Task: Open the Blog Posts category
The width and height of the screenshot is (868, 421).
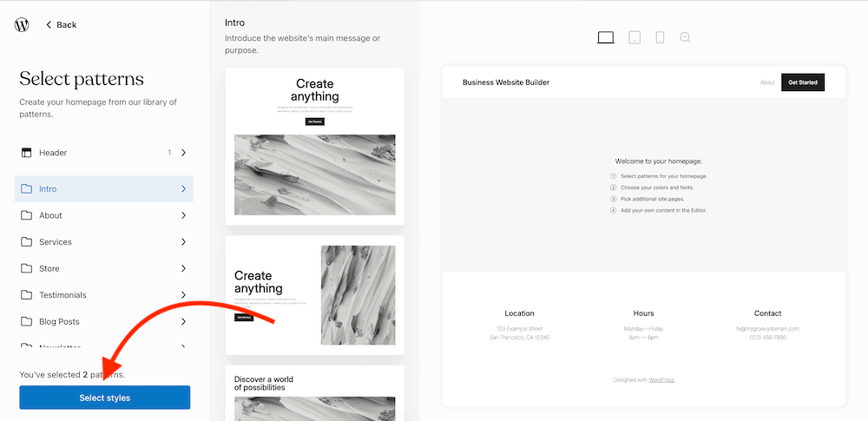Action: tap(104, 322)
